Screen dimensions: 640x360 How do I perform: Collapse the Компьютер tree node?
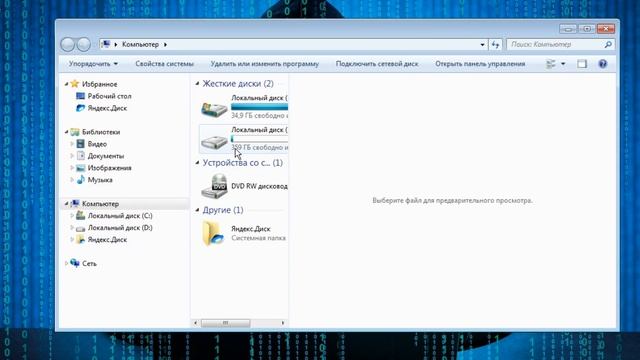coord(67,203)
